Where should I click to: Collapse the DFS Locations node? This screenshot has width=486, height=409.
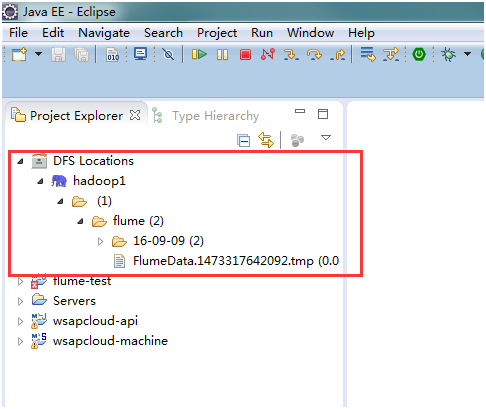20,161
